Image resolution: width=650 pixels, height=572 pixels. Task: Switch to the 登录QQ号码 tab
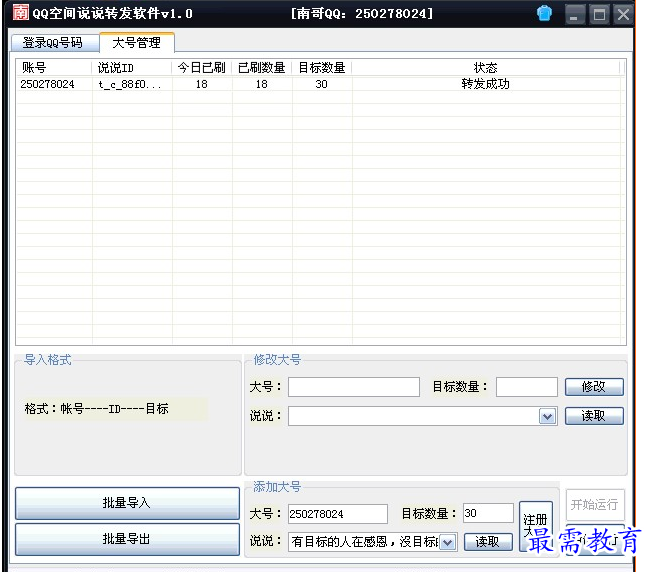[55, 43]
